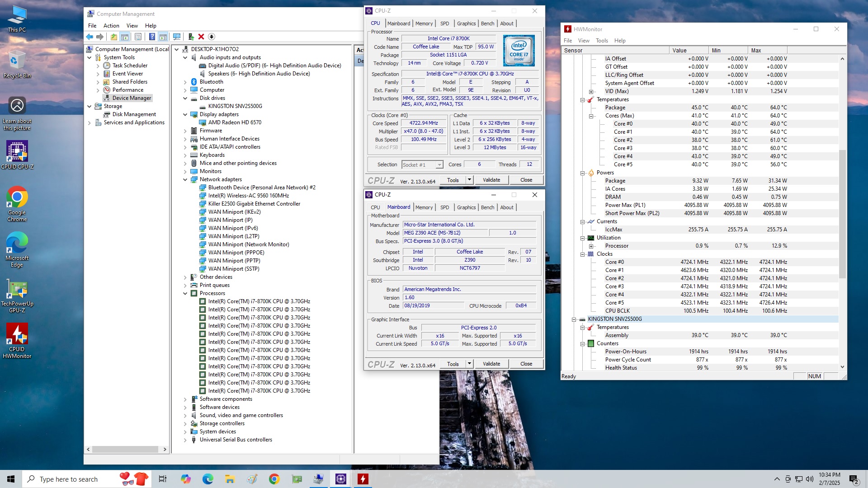Screen dimensions: 868x488
Task: Expand the Bluetooth device category
Action: tap(185, 82)
